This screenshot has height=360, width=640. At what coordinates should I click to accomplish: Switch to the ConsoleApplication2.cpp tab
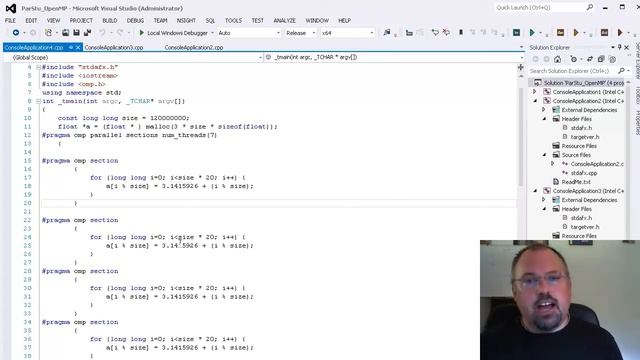[x=194, y=47]
